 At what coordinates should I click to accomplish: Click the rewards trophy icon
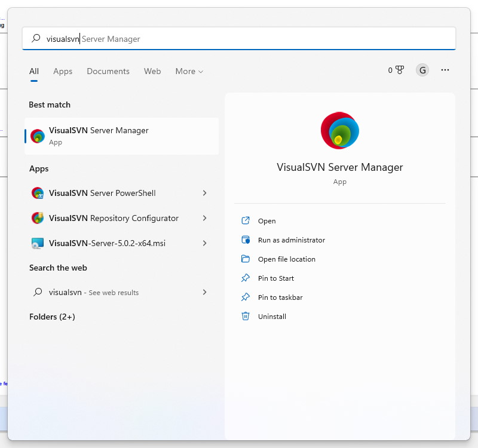click(400, 70)
